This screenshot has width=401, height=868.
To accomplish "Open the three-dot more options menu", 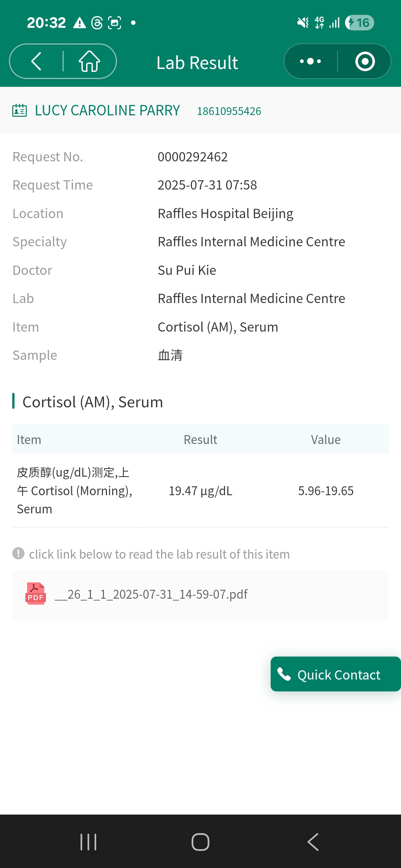I will 310,61.
